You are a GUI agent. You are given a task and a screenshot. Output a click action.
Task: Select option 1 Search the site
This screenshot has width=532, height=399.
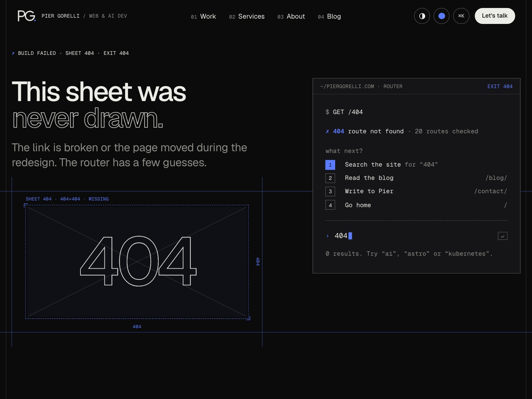click(x=416, y=165)
